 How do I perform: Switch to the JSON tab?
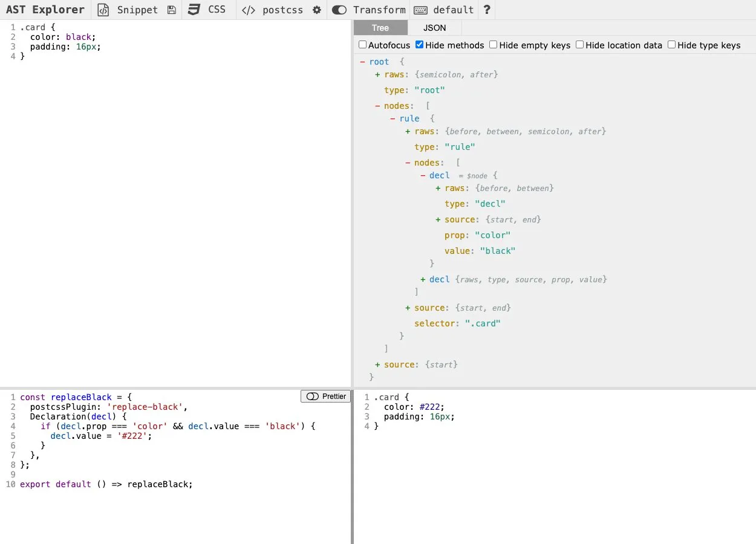pos(434,28)
